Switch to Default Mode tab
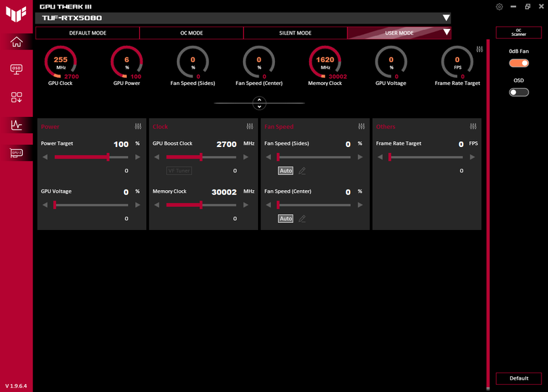Screen dimensions: 548x392 point(88,33)
